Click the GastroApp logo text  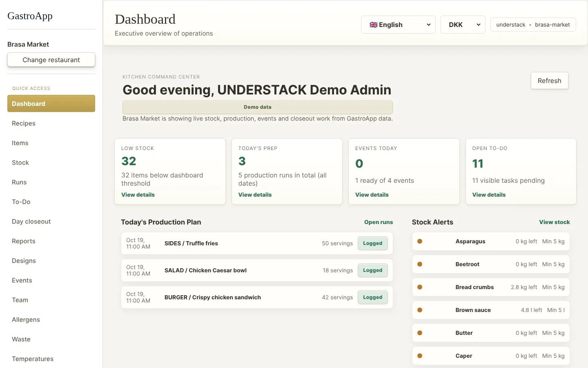click(30, 16)
